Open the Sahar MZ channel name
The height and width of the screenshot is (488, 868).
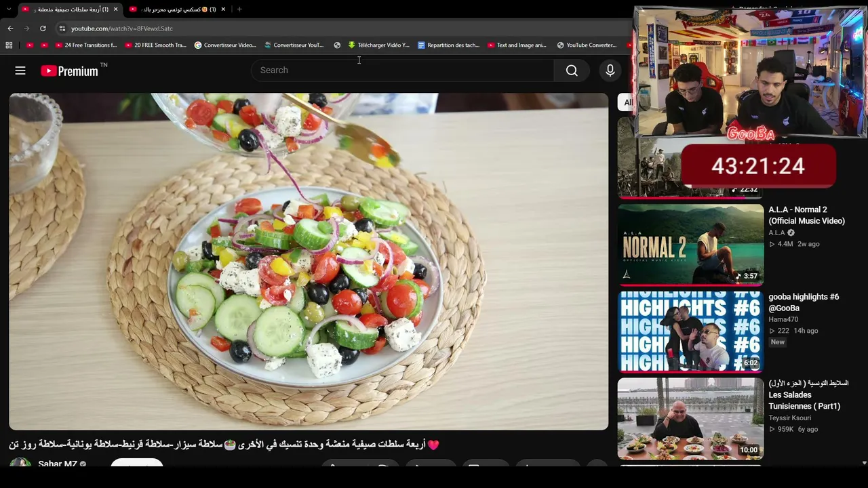(x=58, y=464)
